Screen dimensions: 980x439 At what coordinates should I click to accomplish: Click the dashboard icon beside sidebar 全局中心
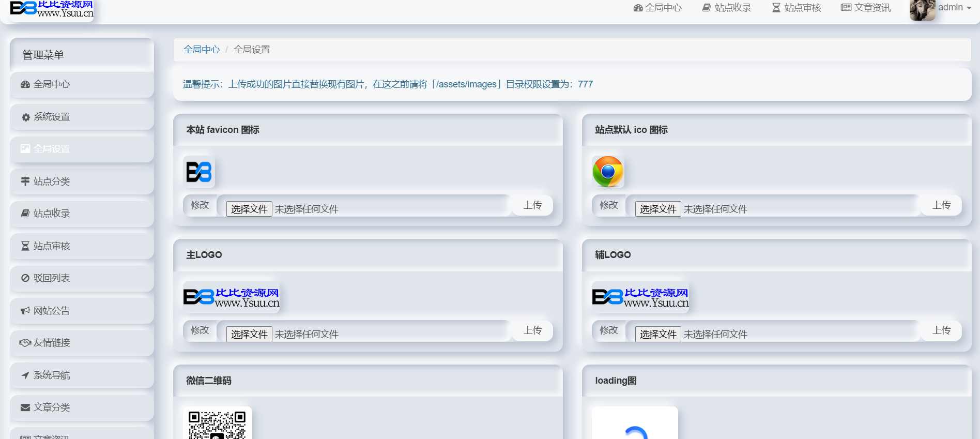pyautogui.click(x=25, y=84)
